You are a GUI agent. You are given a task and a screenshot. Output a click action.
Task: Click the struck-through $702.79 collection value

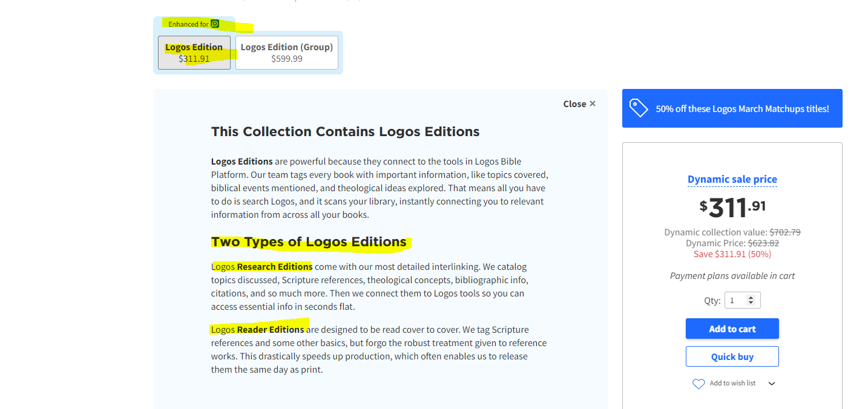[785, 232]
